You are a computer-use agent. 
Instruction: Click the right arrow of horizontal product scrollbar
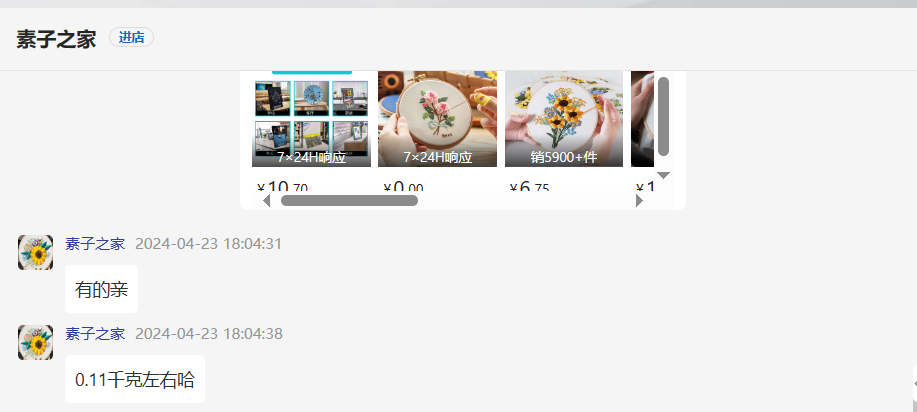(x=639, y=201)
